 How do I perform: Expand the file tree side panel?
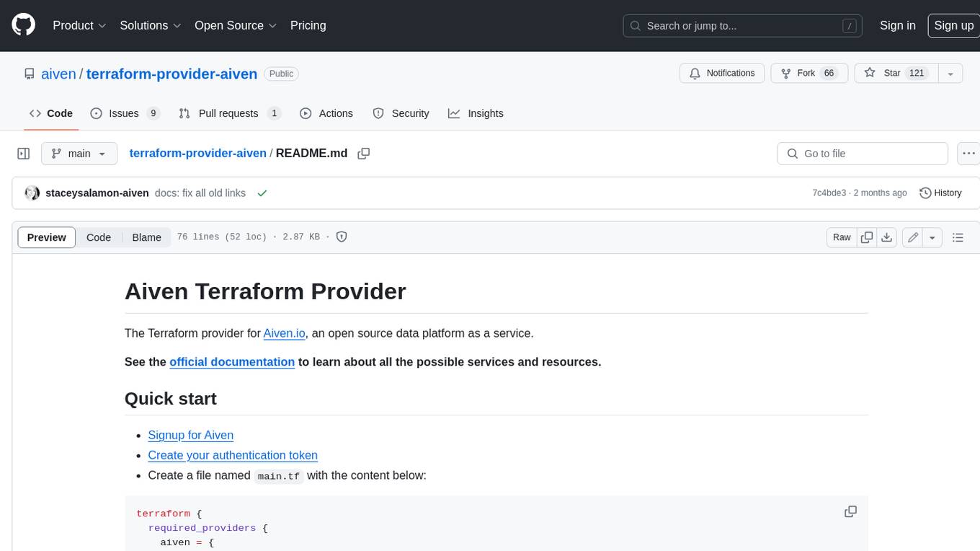[x=24, y=154]
